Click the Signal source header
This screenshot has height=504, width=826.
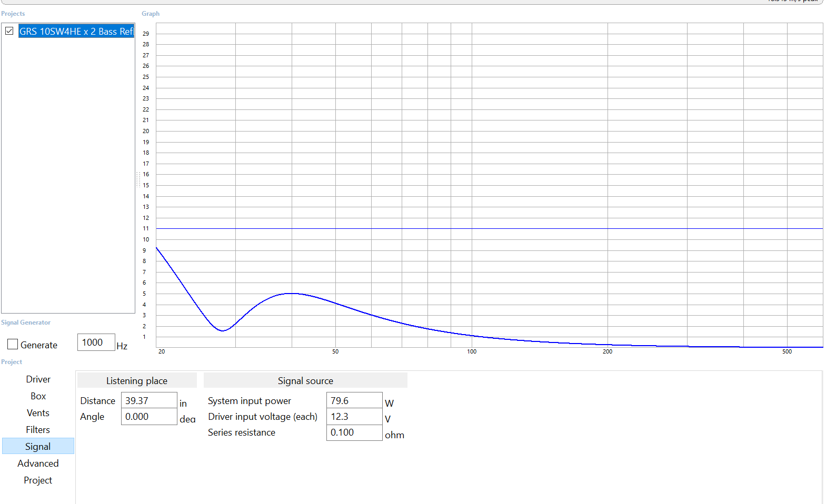pos(305,380)
